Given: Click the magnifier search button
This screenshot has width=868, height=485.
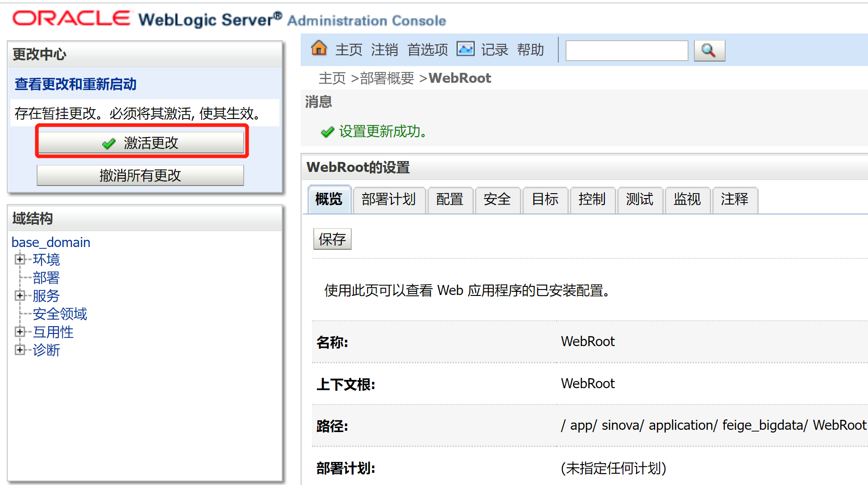Looking at the screenshot, I should [x=709, y=50].
